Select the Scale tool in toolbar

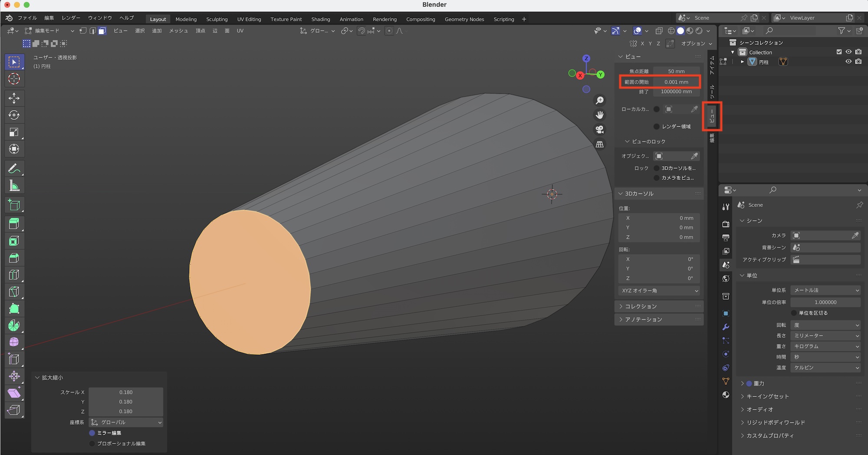(14, 132)
